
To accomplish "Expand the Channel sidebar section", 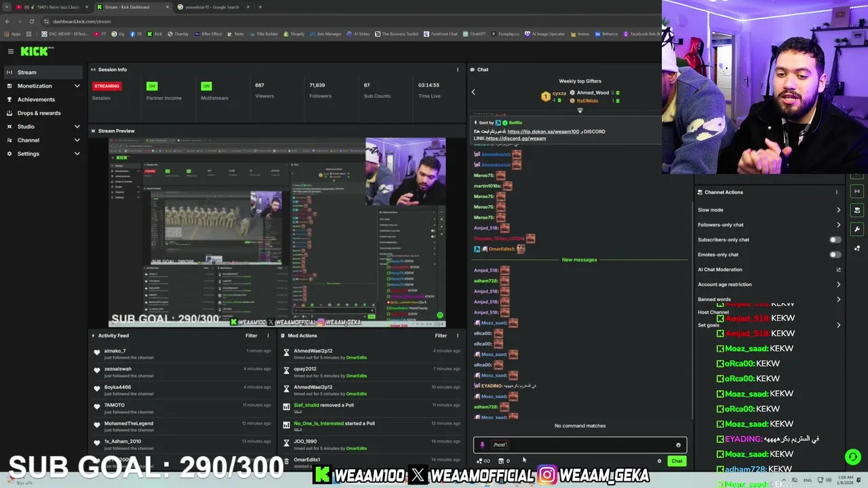I will click(x=42, y=140).
